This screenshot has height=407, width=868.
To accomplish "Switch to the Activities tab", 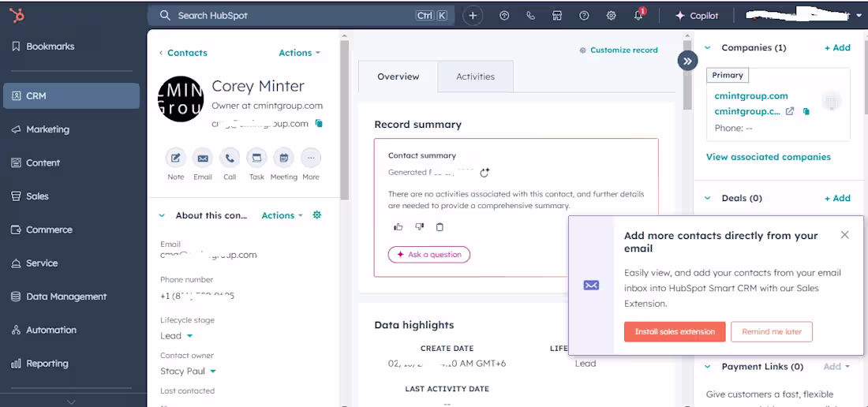I will coord(476,77).
